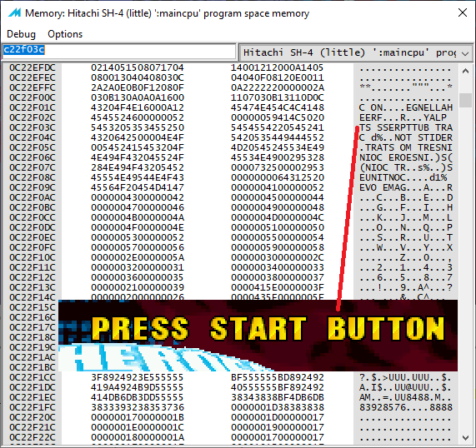Click hex value 5453205353455250
This screenshot has height=448, width=476.
pyautogui.click(x=138, y=127)
